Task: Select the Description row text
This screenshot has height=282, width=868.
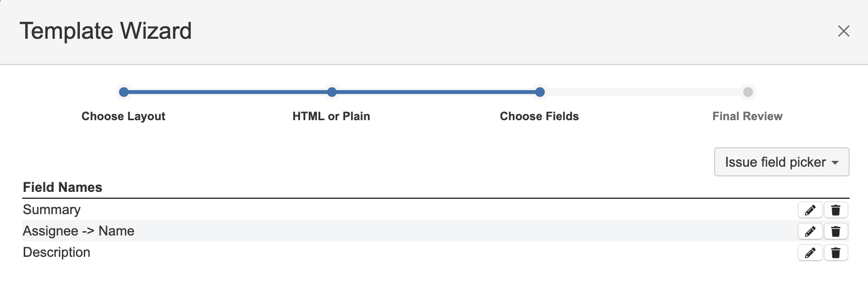Action: point(57,252)
